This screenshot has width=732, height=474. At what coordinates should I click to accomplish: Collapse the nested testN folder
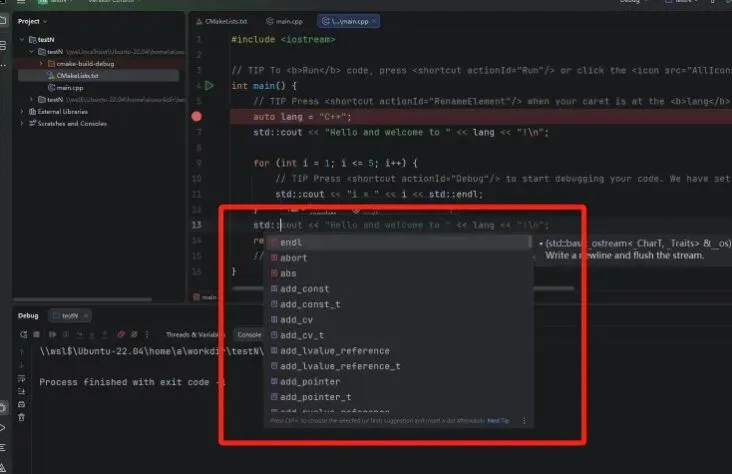point(31,52)
